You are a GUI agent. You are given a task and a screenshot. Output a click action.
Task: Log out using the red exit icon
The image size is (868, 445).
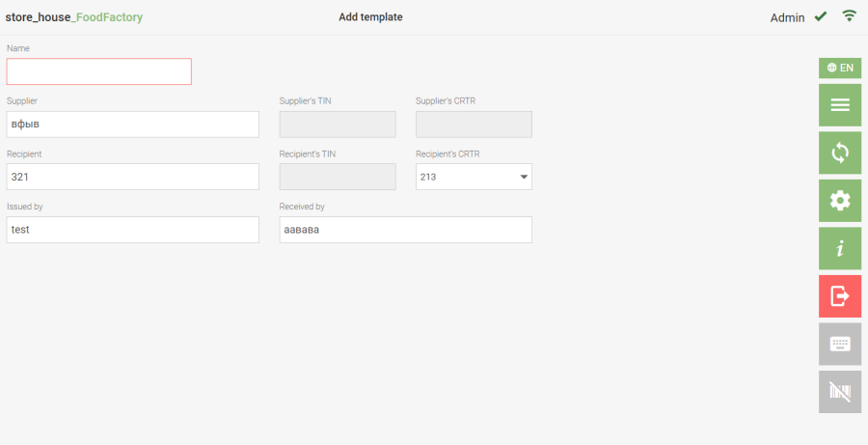[x=839, y=296]
